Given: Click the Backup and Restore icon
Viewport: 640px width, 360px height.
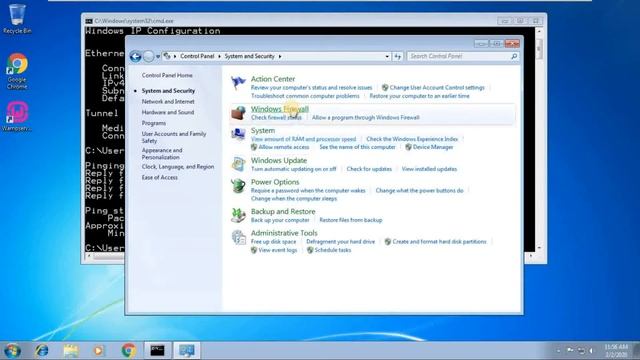Looking at the screenshot, I should 238,215.
